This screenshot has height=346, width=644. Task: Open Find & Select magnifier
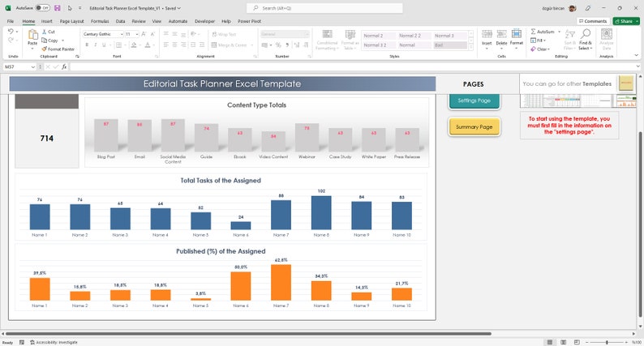coord(586,34)
